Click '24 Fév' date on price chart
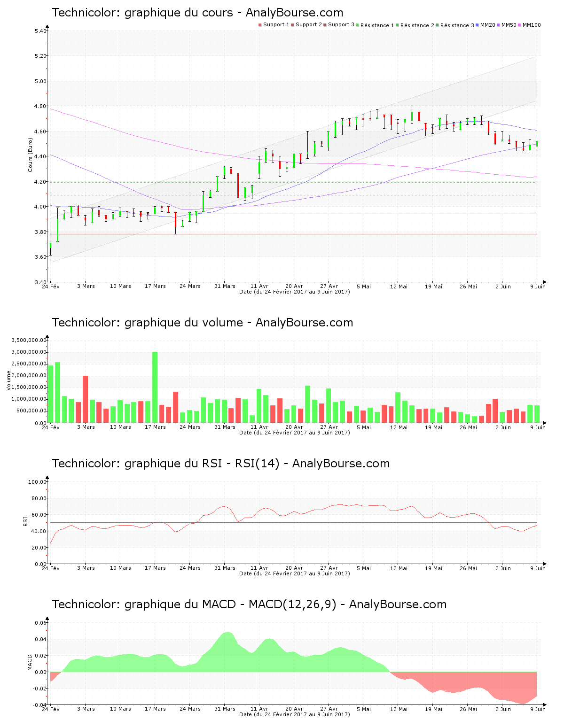The height and width of the screenshot is (728, 564). (51, 286)
